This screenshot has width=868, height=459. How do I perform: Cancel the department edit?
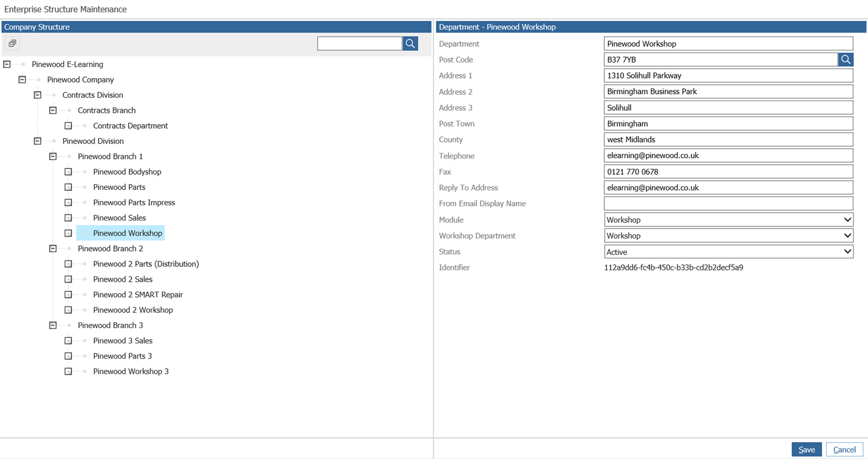click(844, 450)
